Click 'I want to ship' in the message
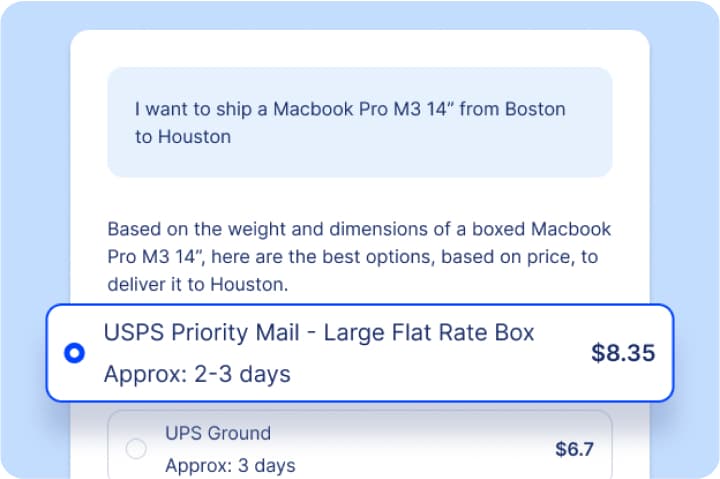 point(189,109)
